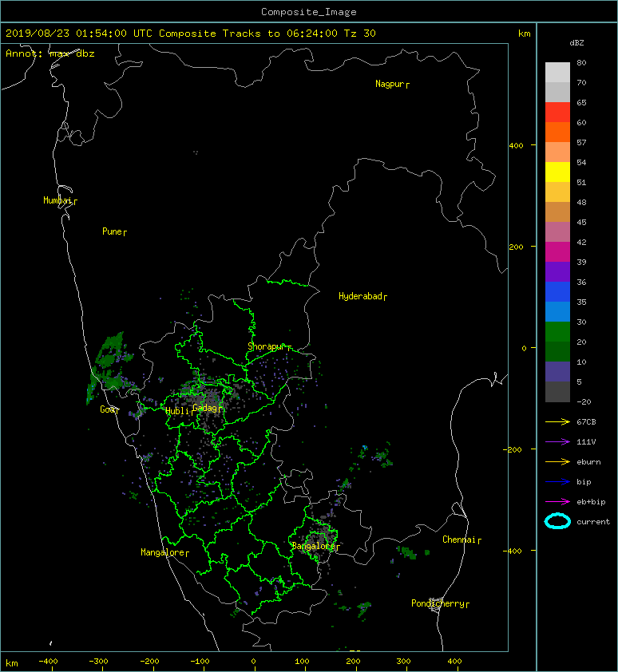
Task: Select the Nagpur city label
Action: 392,84
